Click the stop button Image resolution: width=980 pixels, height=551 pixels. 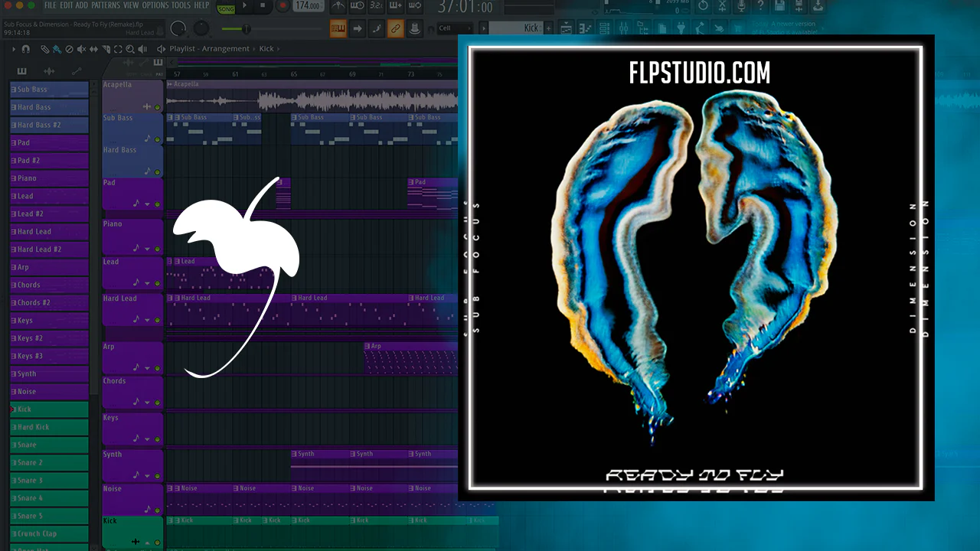point(263,6)
